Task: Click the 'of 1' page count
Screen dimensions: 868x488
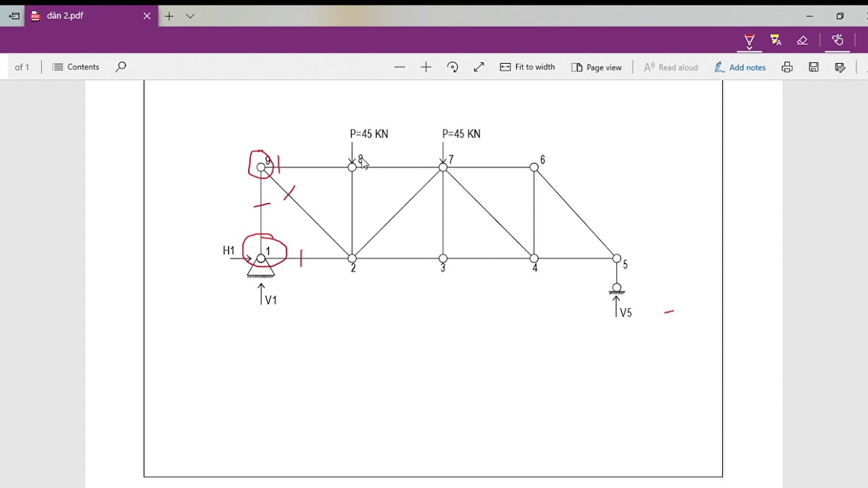Action: [x=22, y=67]
